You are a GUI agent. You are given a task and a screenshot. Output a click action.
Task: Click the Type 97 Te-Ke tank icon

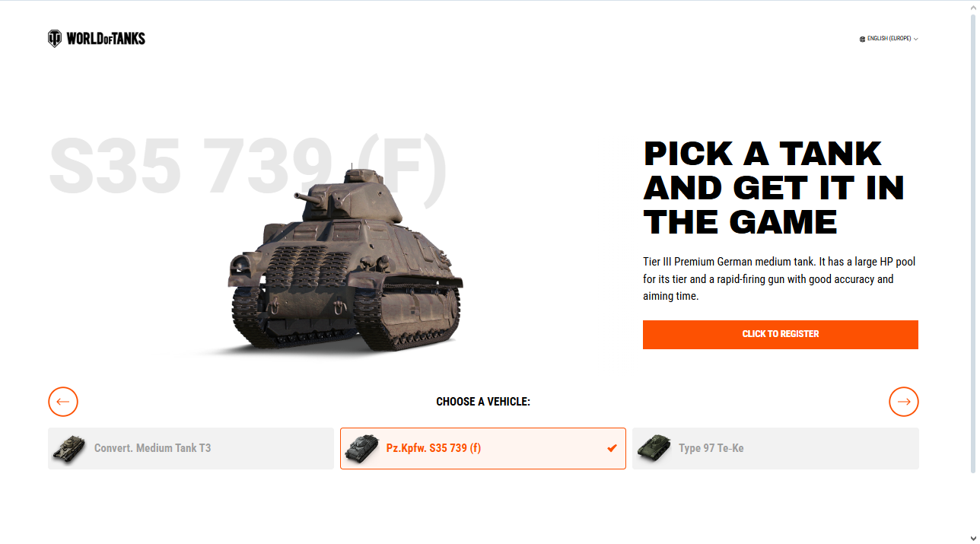pyautogui.click(x=655, y=448)
